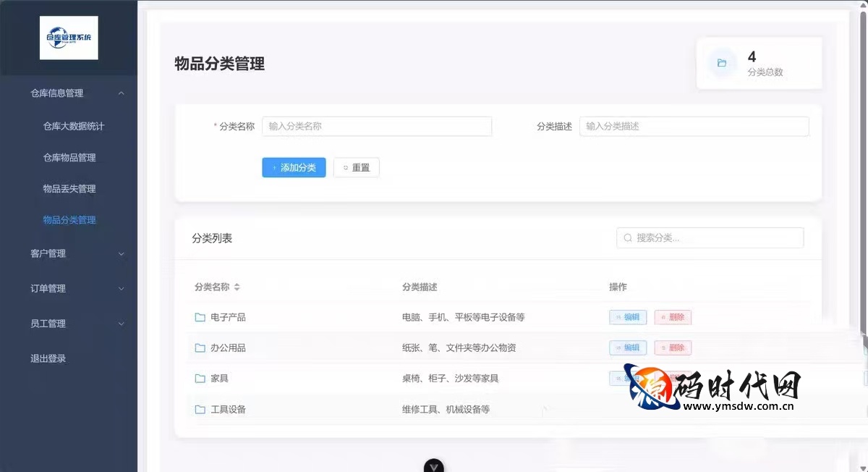Image resolution: width=868 pixels, height=472 pixels.
Task: Click the 添加分类 button
Action: [294, 167]
